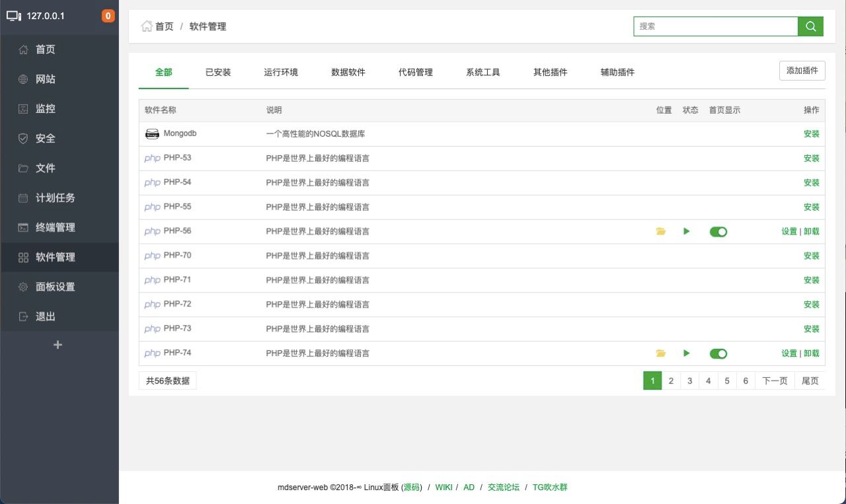
Task: Go to page 2 of the plugin list
Action: click(x=671, y=380)
